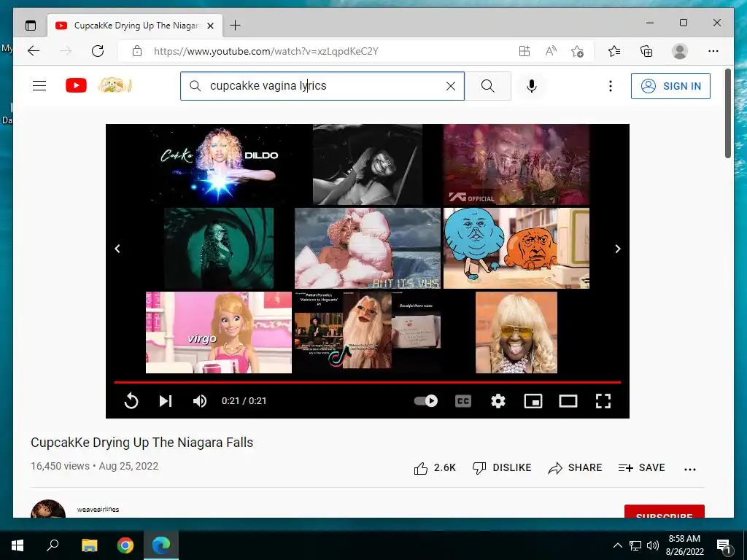
Task: Open the Favorites list
Action: tap(614, 51)
